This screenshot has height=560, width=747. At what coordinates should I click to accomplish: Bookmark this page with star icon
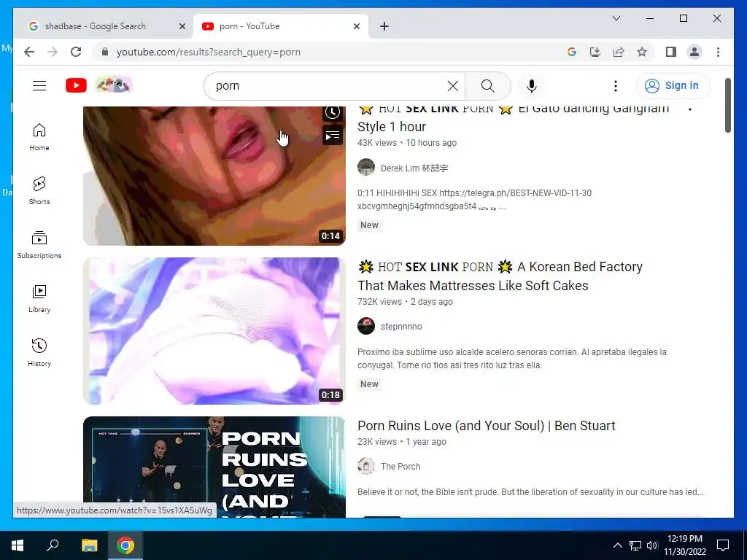[x=642, y=52]
